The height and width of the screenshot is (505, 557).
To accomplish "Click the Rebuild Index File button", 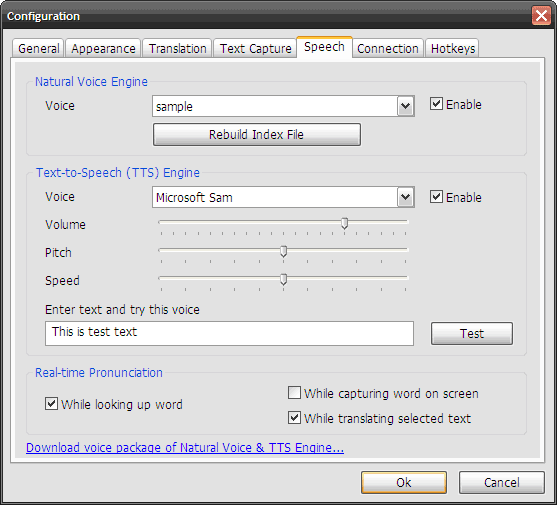I will (x=257, y=135).
